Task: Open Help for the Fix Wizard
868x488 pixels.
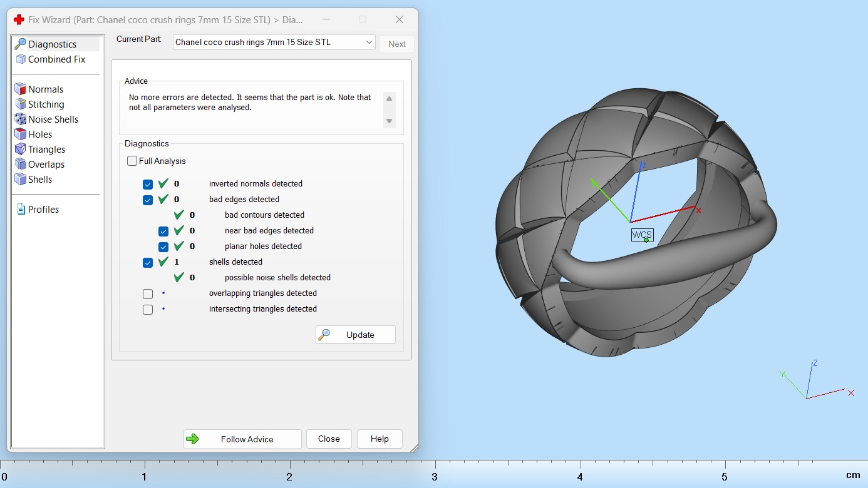Action: click(x=380, y=439)
